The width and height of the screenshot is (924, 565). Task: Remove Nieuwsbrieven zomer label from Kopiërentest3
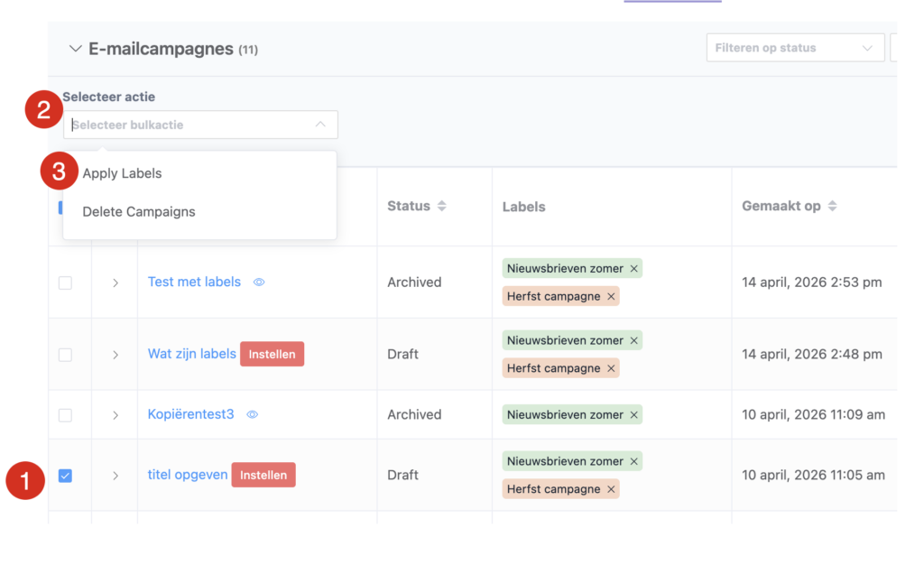633,415
